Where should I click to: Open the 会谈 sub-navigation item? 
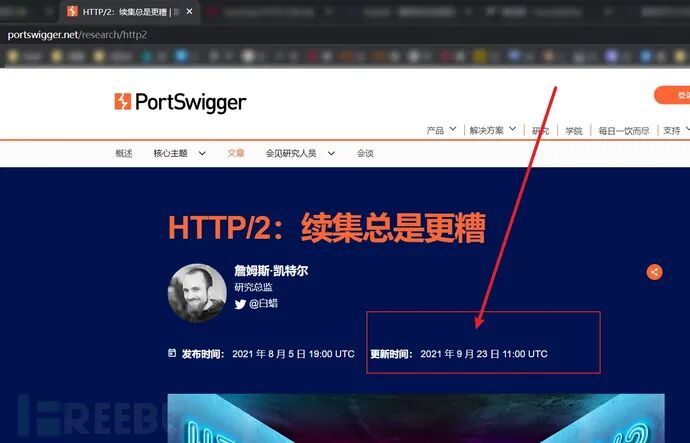pyautogui.click(x=365, y=153)
